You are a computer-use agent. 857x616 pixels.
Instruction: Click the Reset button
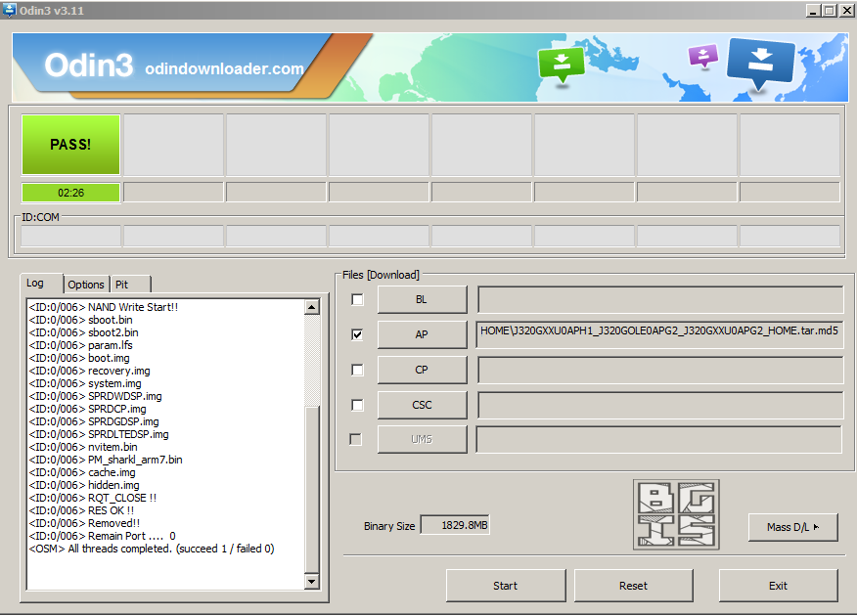tap(634, 586)
